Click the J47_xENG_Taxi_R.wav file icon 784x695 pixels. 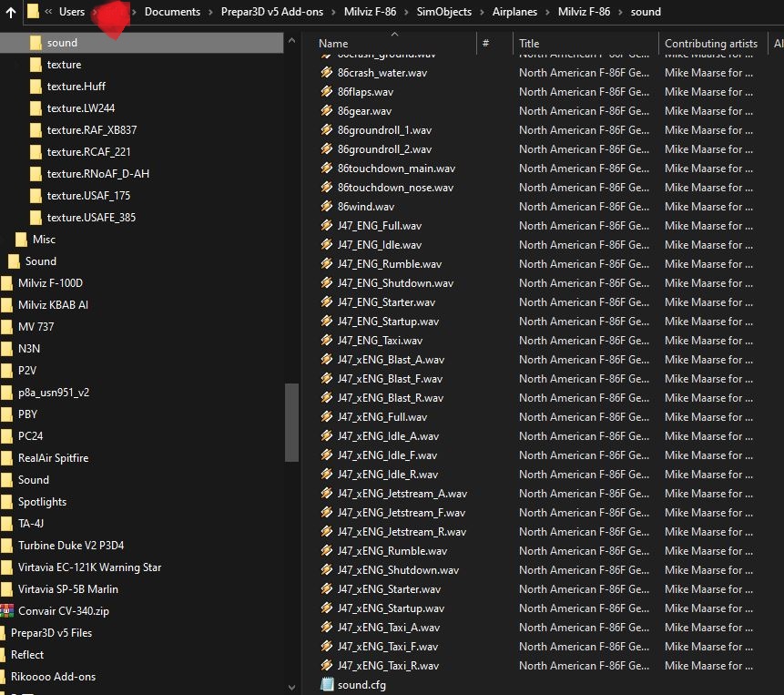pyautogui.click(x=327, y=665)
